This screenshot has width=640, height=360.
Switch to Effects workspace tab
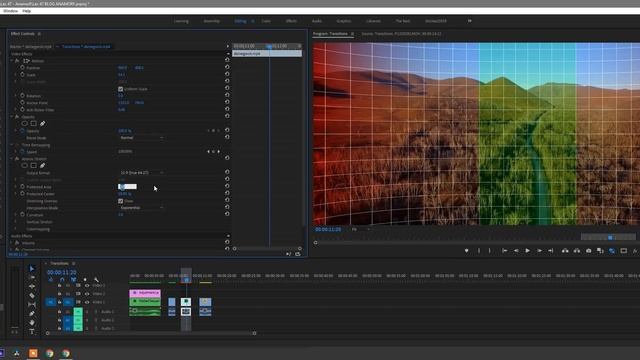291,21
